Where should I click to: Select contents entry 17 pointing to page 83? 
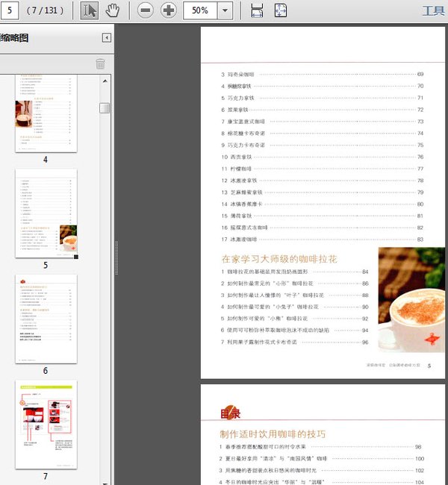coord(322,240)
